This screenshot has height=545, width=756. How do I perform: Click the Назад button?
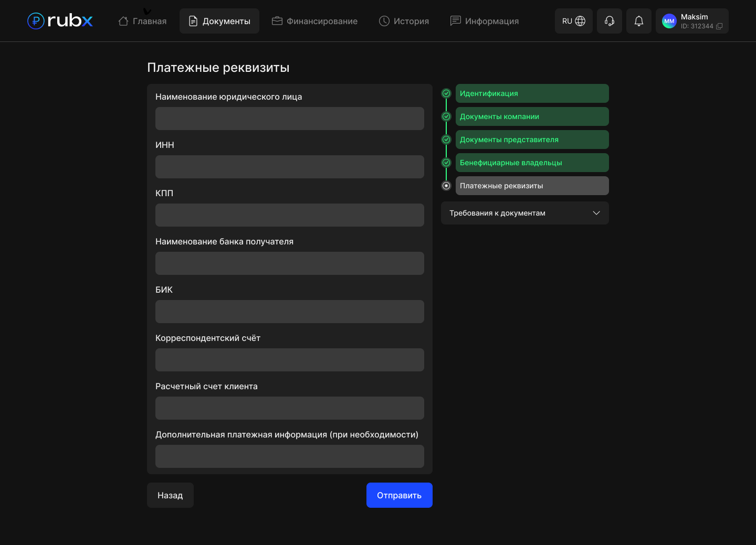(170, 495)
